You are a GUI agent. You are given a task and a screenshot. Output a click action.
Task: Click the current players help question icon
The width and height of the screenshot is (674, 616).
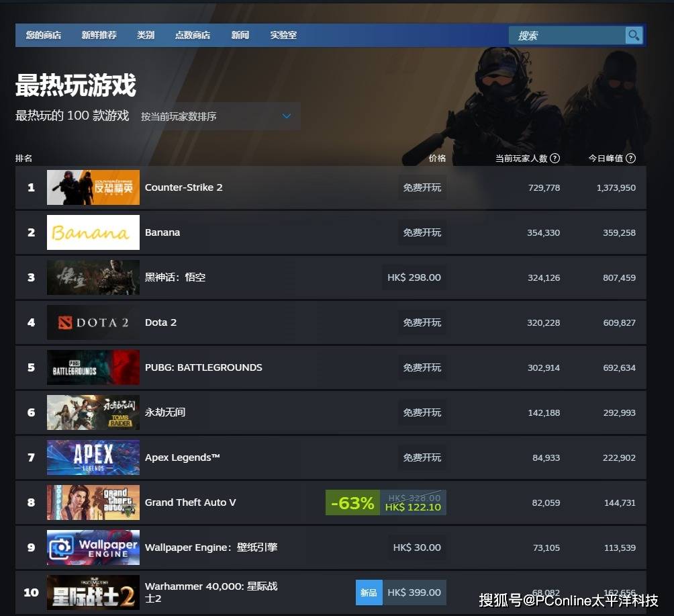[555, 159]
